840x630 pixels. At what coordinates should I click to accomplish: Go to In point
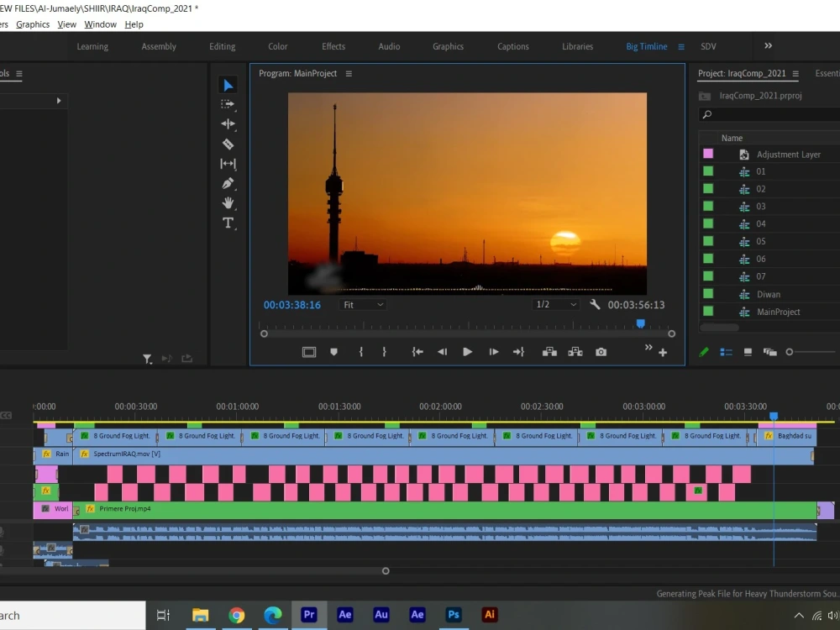[417, 352]
